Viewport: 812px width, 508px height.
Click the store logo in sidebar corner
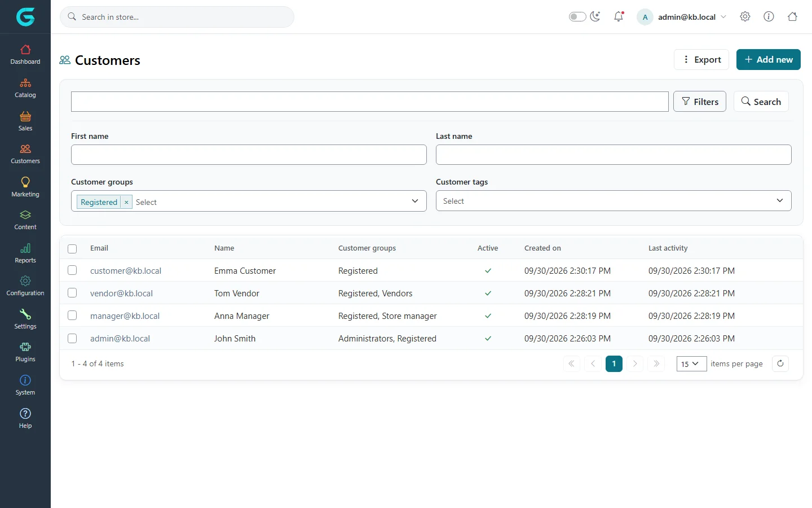point(25,17)
